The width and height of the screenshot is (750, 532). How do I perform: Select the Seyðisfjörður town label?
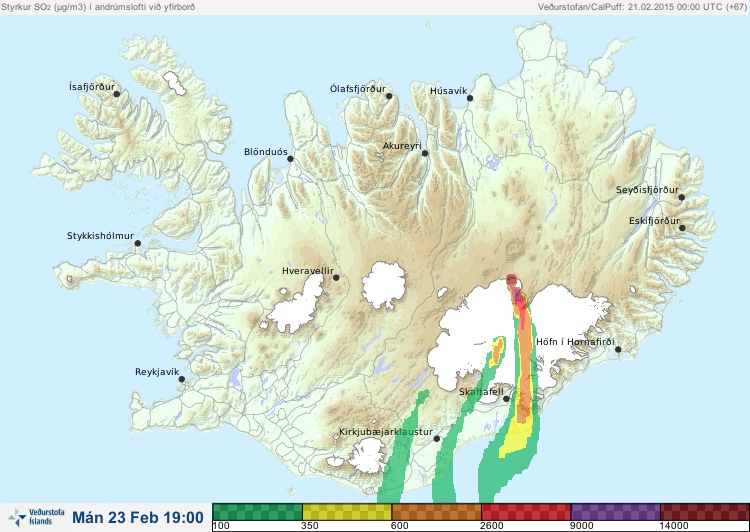[x=647, y=190]
